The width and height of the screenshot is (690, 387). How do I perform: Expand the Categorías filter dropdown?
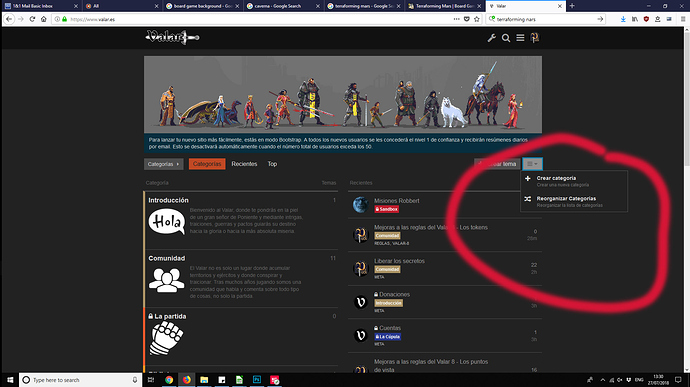coord(163,164)
